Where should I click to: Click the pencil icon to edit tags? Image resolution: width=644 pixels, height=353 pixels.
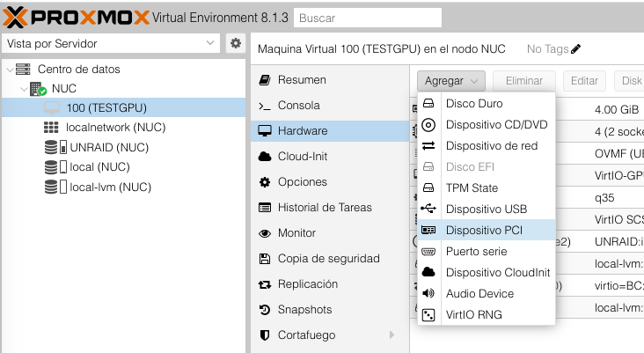576,49
